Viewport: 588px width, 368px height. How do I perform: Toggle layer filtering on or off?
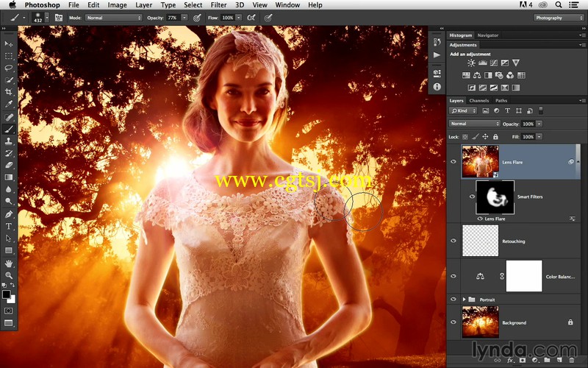[x=541, y=110]
